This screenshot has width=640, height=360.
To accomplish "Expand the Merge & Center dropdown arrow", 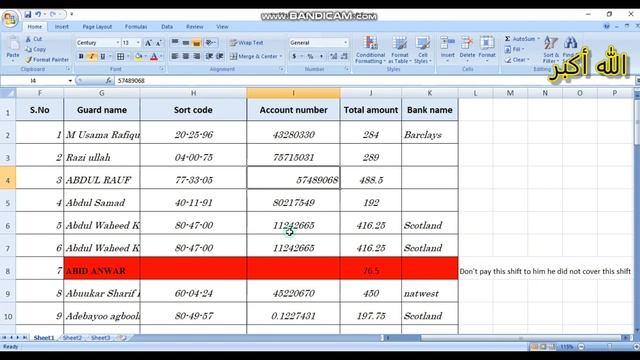I will (281, 56).
